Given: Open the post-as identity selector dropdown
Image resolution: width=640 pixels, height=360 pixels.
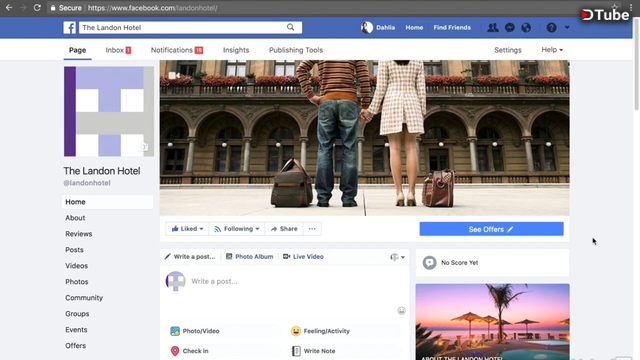Looking at the screenshot, I should pyautogui.click(x=397, y=257).
